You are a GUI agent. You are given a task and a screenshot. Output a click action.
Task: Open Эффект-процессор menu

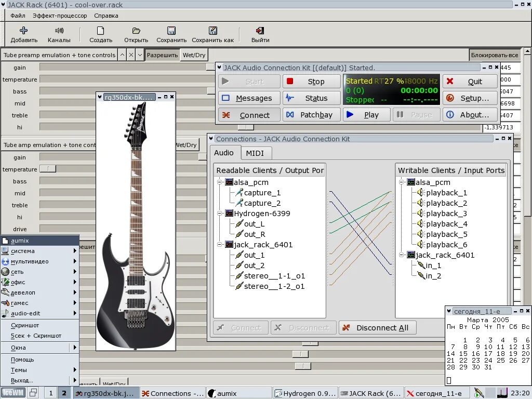60,16
